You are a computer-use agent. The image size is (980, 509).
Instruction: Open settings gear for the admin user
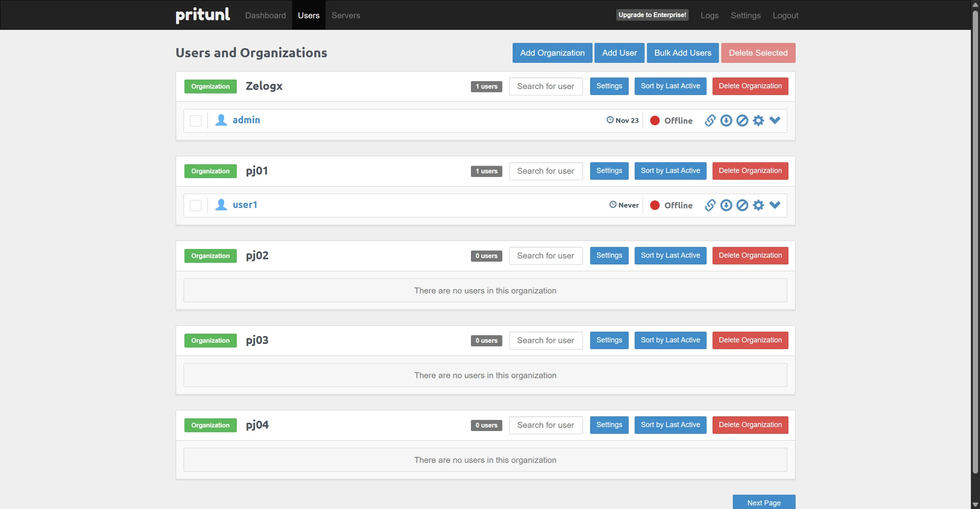pyautogui.click(x=759, y=120)
